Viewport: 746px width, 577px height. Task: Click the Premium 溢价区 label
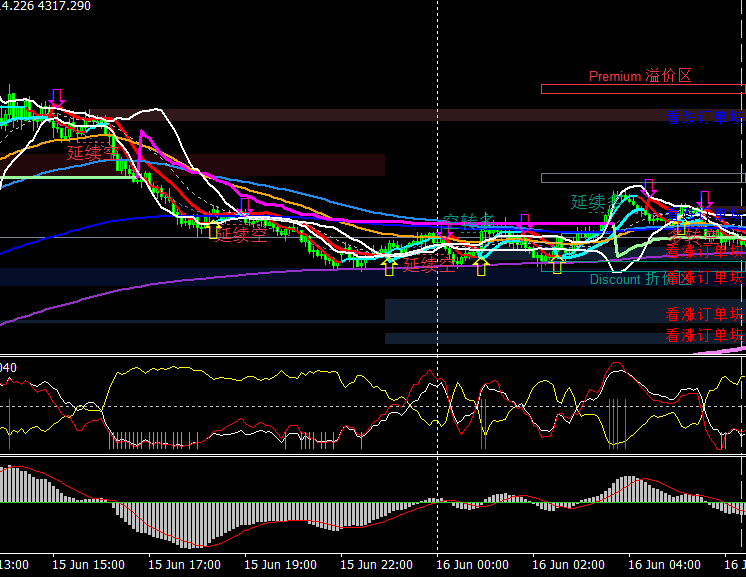click(x=640, y=76)
